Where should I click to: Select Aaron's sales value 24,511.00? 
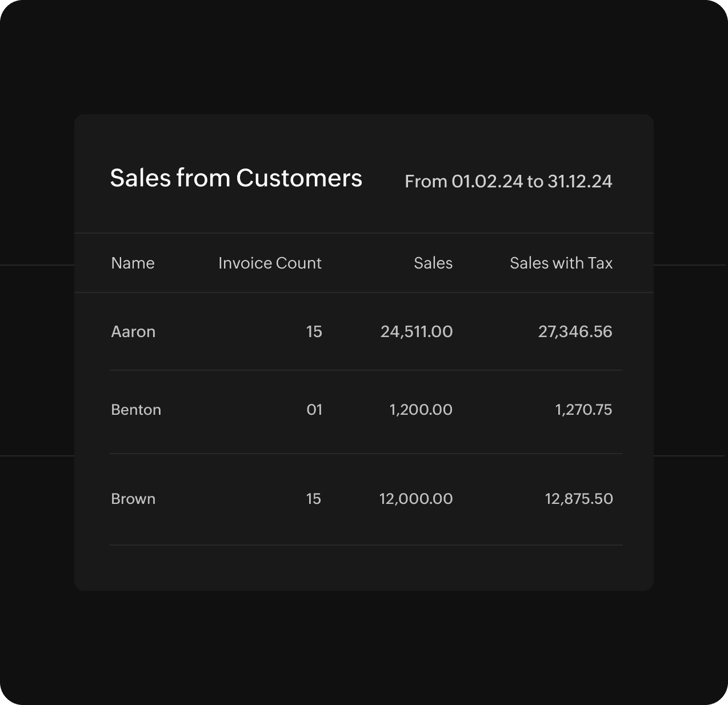(x=417, y=332)
